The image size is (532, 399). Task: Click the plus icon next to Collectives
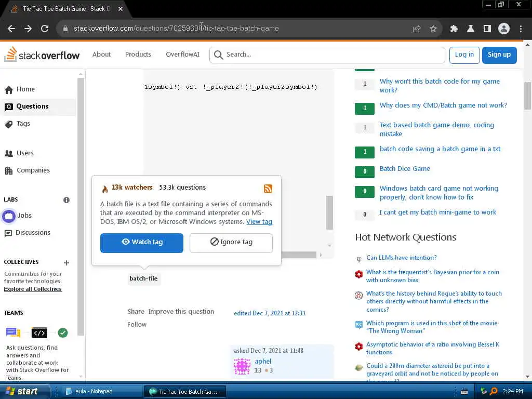66,262
